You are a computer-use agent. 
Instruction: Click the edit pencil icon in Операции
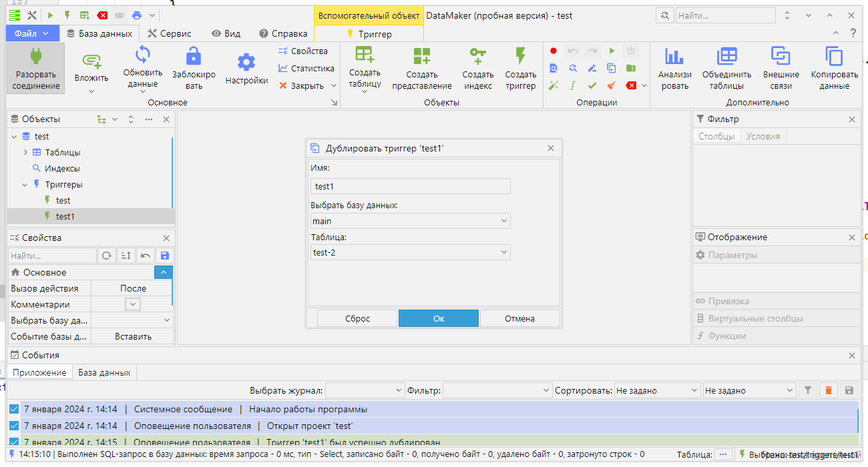[592, 68]
